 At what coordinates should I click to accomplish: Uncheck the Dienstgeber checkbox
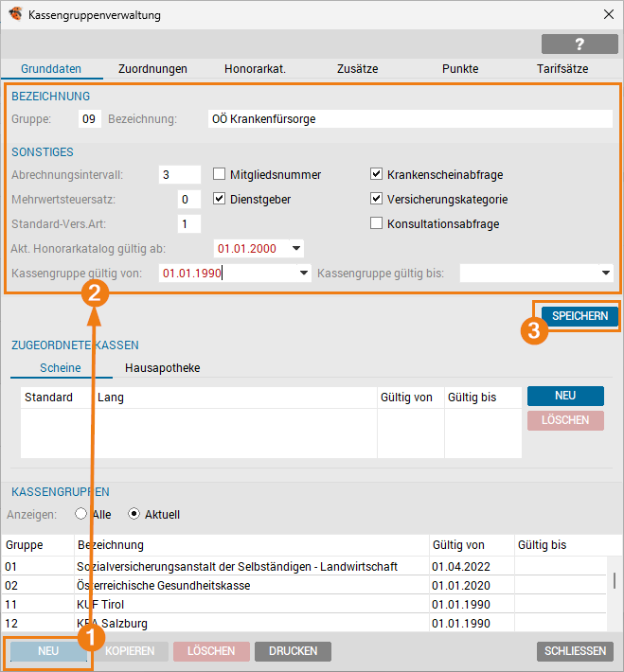click(x=220, y=199)
